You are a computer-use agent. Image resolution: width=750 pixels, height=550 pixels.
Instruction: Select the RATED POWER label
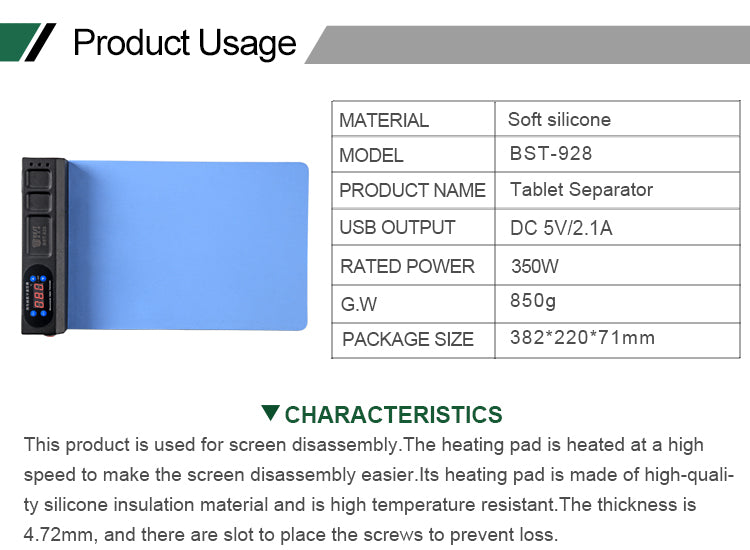point(407,266)
